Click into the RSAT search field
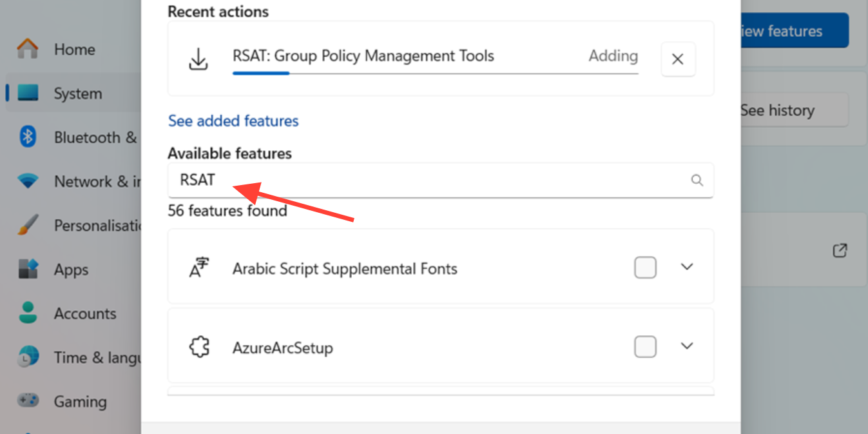Viewport: 868px width, 434px height. (x=441, y=181)
